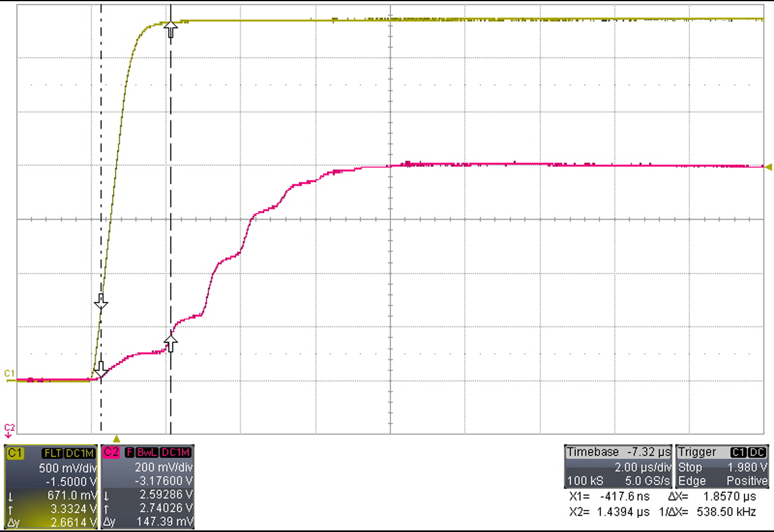This screenshot has height=532, width=774.
Task: Click the yellow trigger time marker below the grid
Action: pyautogui.click(x=116, y=439)
